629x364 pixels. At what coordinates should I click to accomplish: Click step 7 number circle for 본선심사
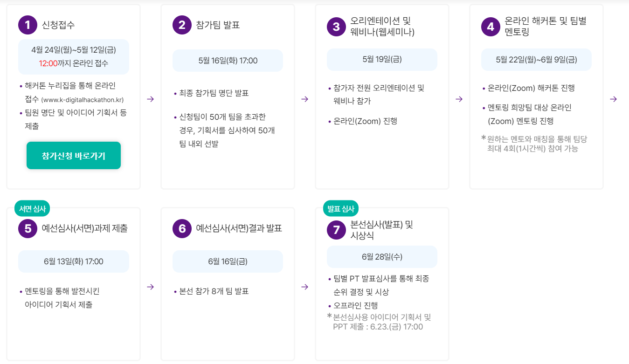pos(336,230)
